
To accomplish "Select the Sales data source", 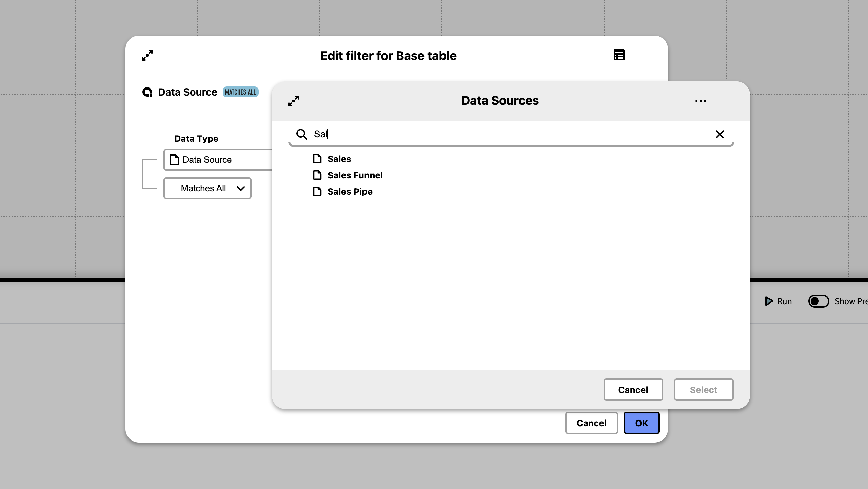I will (339, 159).
